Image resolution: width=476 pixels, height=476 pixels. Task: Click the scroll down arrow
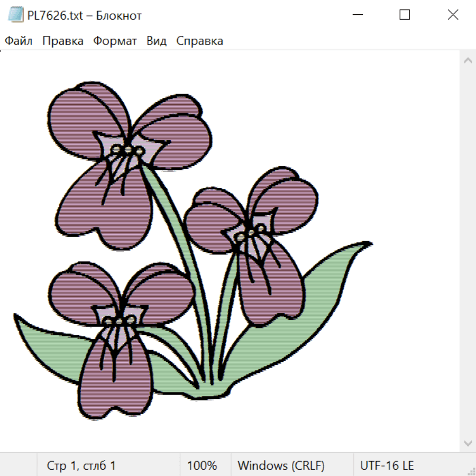tap(468, 442)
